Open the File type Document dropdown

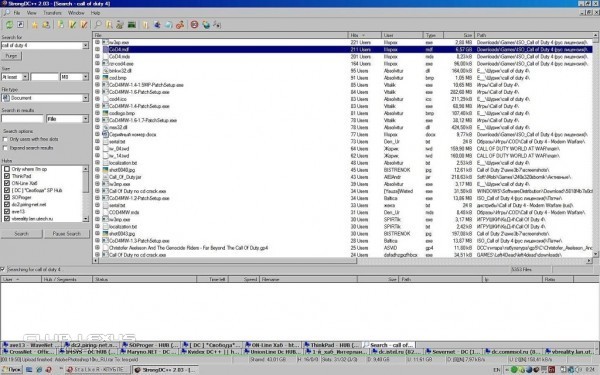coord(85,98)
